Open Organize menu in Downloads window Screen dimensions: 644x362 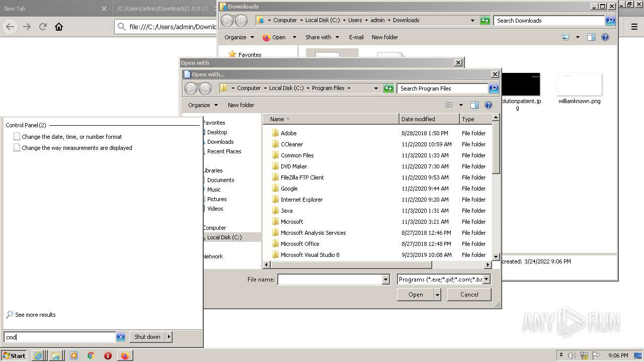click(239, 37)
